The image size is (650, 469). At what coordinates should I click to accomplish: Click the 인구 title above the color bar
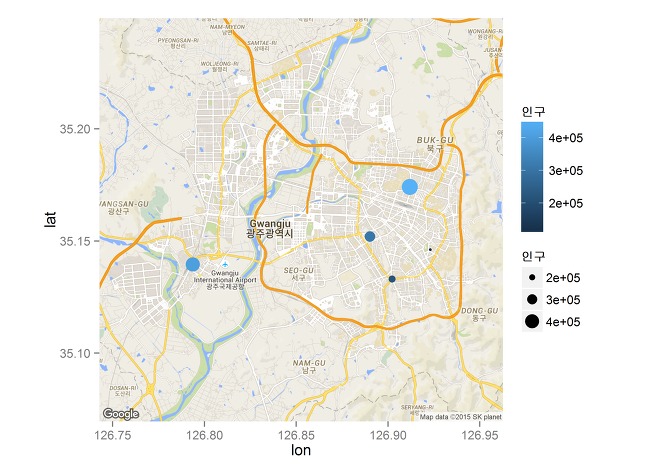[533, 111]
